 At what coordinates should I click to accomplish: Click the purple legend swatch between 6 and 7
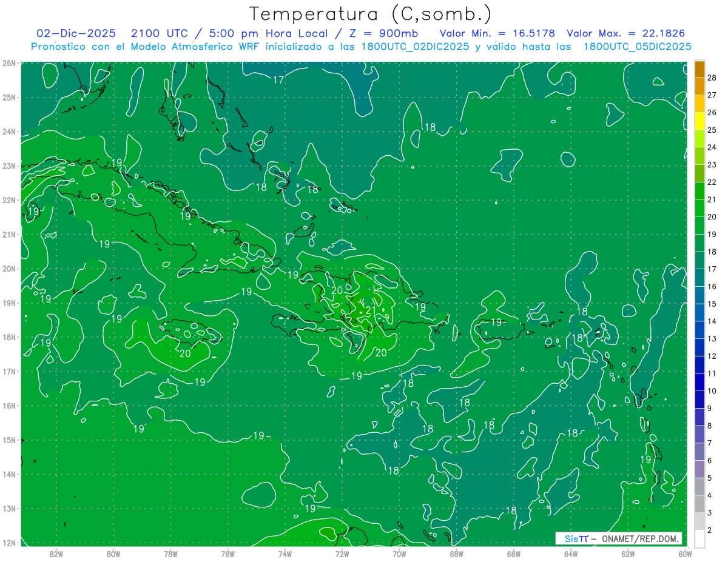coord(699,452)
